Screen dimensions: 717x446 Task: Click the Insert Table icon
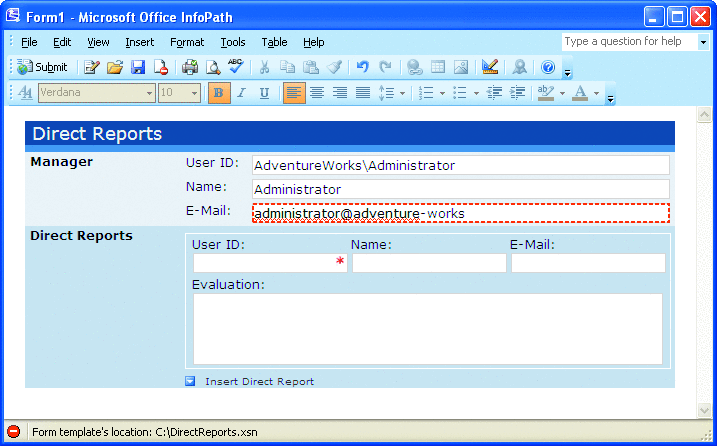[438, 67]
